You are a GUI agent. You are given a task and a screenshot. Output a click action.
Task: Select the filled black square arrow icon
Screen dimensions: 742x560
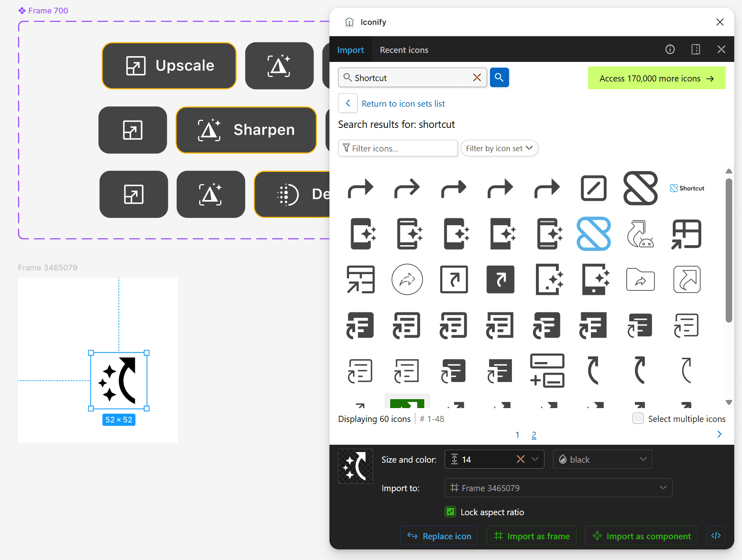500,279
